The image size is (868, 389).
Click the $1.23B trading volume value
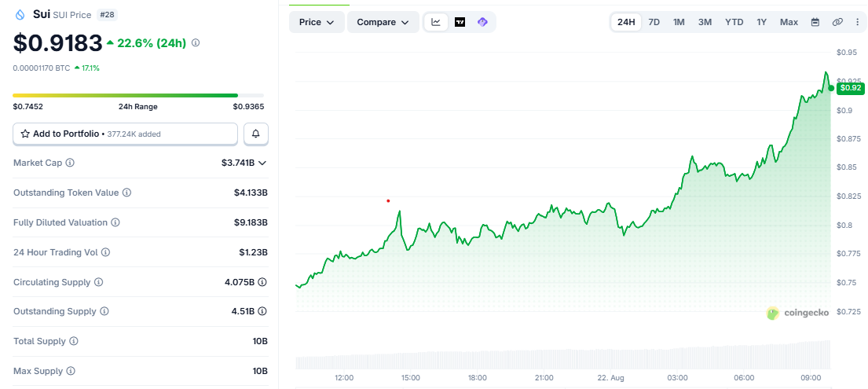tap(254, 252)
